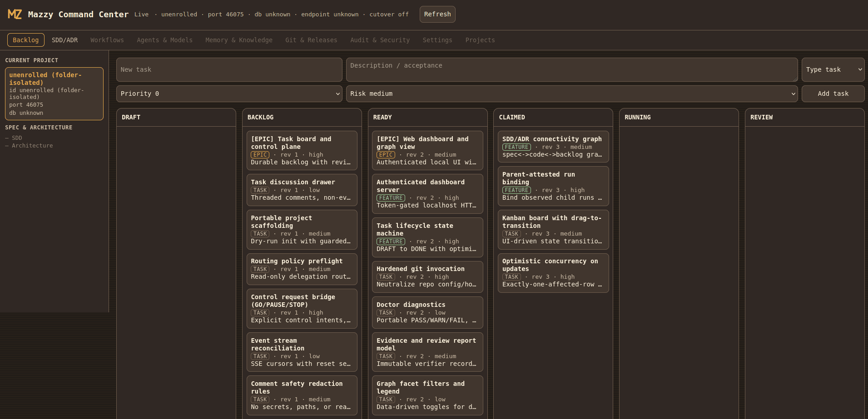Click 'db unknown' in project sidebar card

pyautogui.click(x=26, y=113)
